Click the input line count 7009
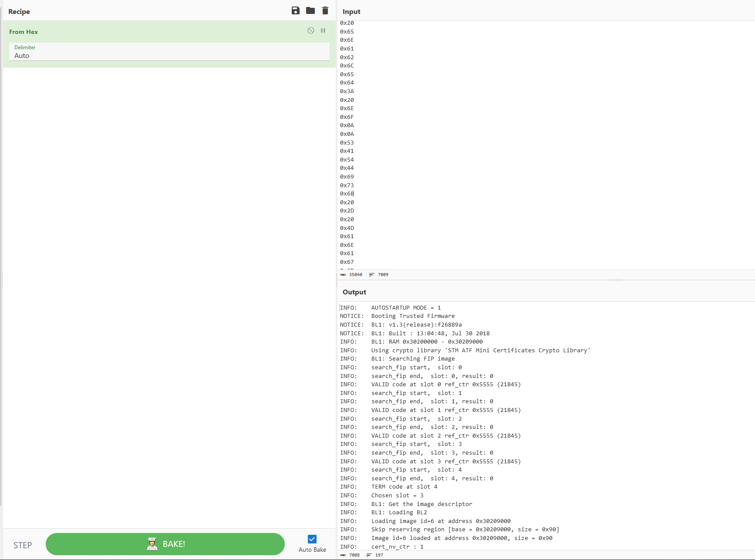This screenshot has width=755, height=560. point(379,275)
